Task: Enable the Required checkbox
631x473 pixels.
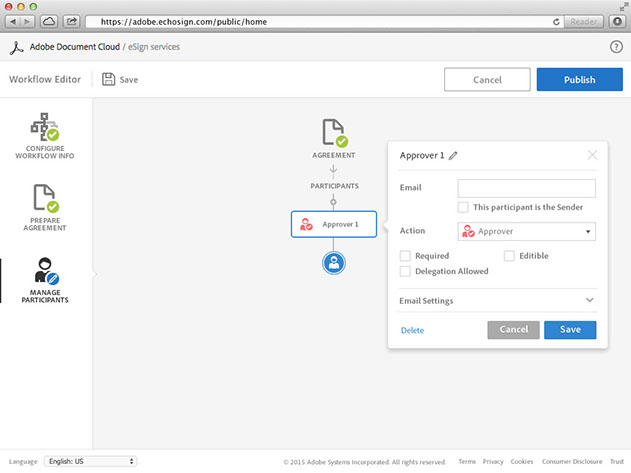Action: click(405, 256)
